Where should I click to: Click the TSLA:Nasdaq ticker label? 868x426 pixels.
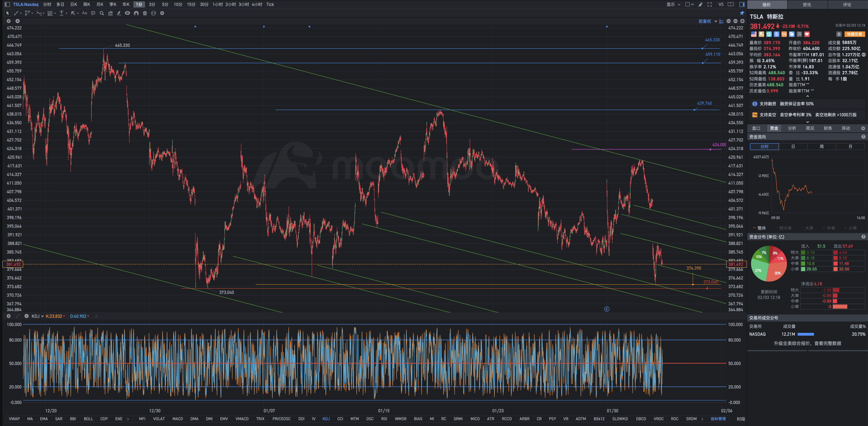(x=26, y=4)
